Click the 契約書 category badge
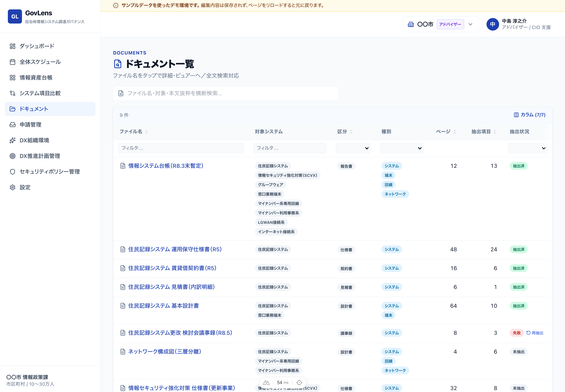The height and width of the screenshot is (392, 565). (346, 269)
